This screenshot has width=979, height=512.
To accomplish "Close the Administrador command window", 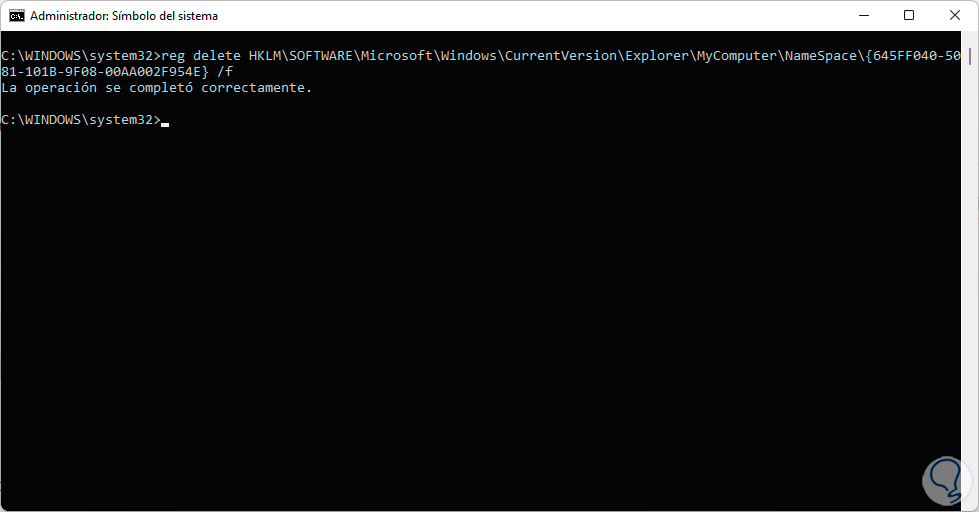I will [954, 16].
